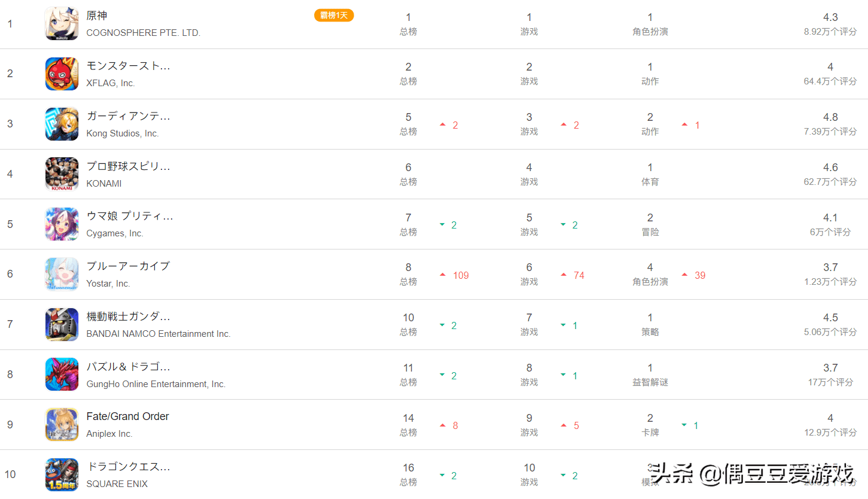Open the 機動戦士ガンダ app icon
The image size is (868, 499).
(62, 324)
